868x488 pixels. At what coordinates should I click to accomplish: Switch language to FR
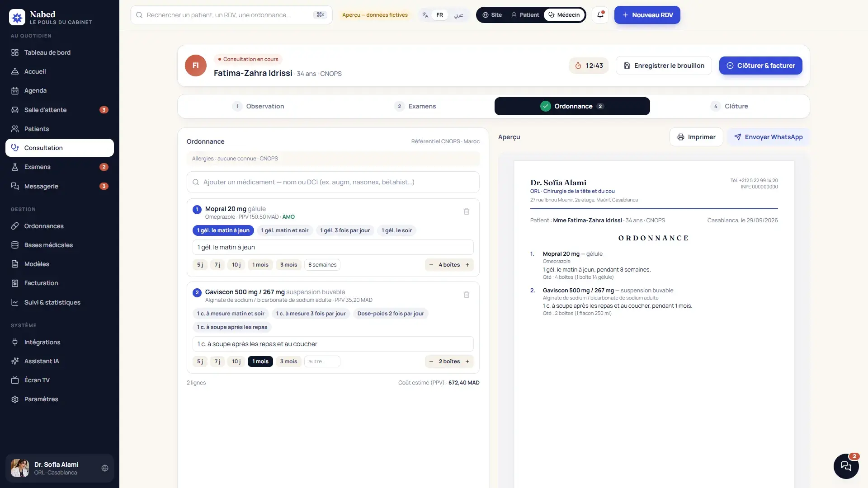439,15
